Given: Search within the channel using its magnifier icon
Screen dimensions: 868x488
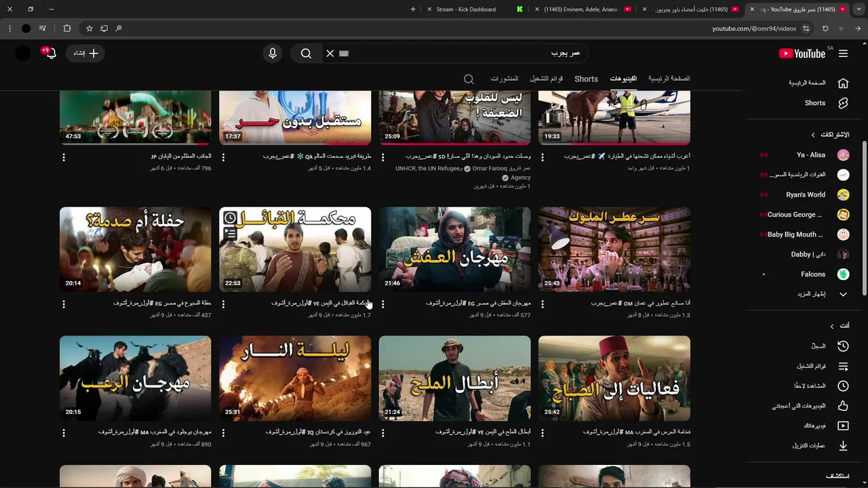Looking at the screenshot, I should point(469,79).
